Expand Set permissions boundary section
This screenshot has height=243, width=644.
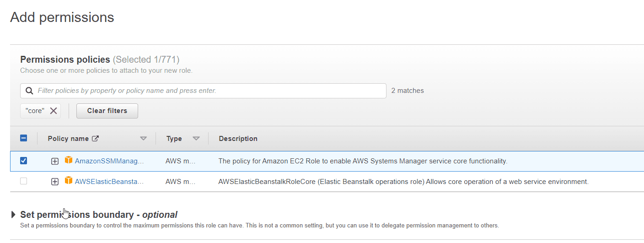pyautogui.click(x=13, y=215)
